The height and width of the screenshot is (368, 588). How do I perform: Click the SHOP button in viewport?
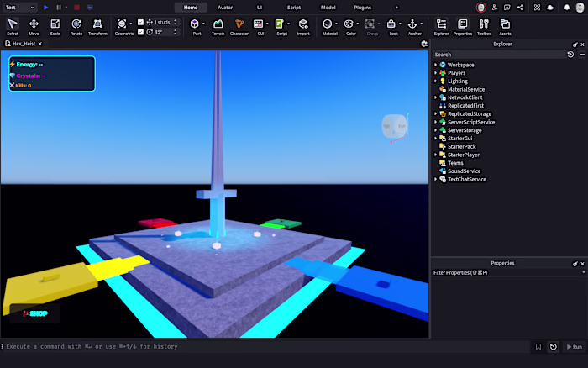[x=35, y=313]
